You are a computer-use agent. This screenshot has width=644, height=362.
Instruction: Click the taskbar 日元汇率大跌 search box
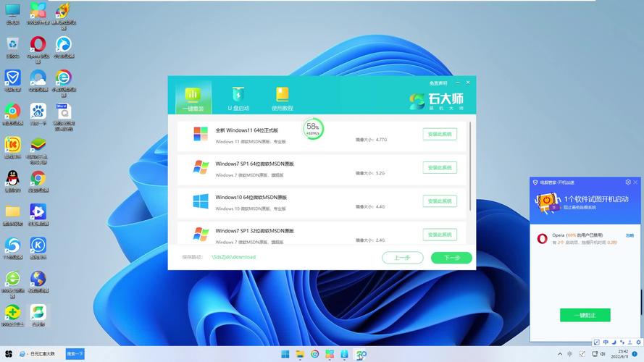tap(43, 354)
